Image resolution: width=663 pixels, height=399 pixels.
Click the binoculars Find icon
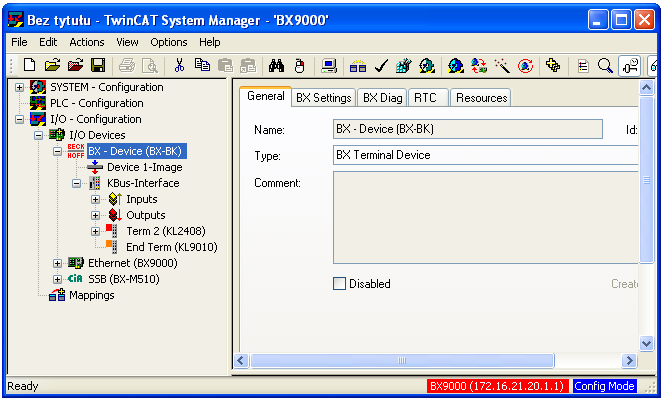[x=276, y=66]
